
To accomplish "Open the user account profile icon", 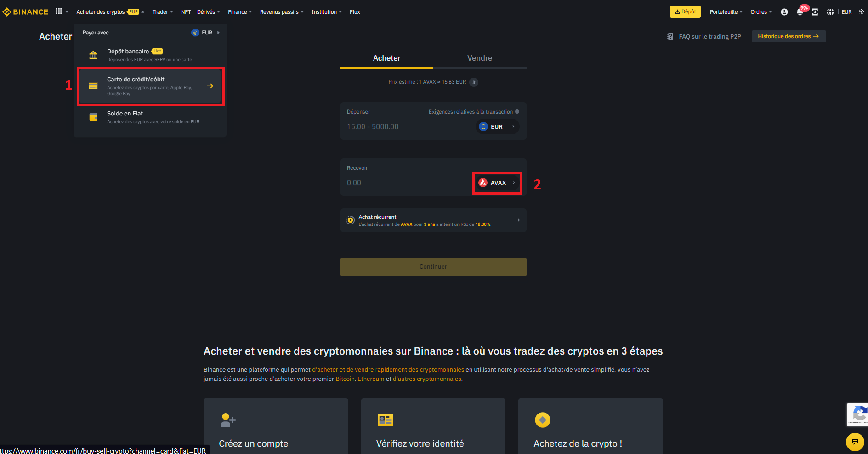I will pyautogui.click(x=784, y=12).
